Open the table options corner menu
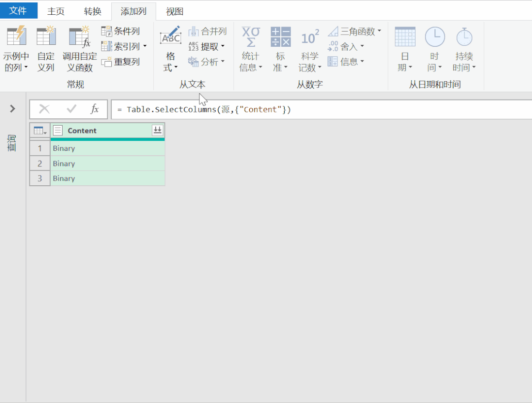 (x=40, y=131)
